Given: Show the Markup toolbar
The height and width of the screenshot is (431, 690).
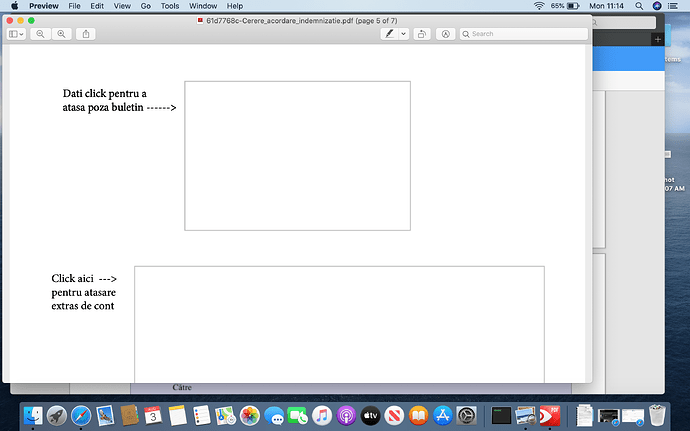Looking at the screenshot, I should tap(445, 34).
